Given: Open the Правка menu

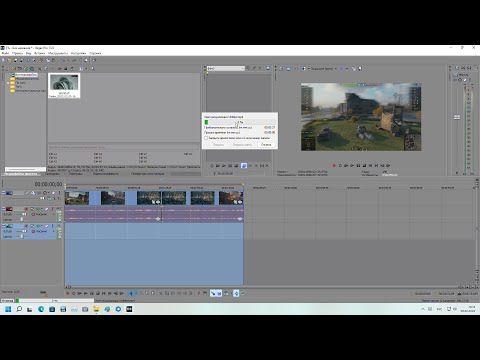Looking at the screenshot, I should (17, 53).
